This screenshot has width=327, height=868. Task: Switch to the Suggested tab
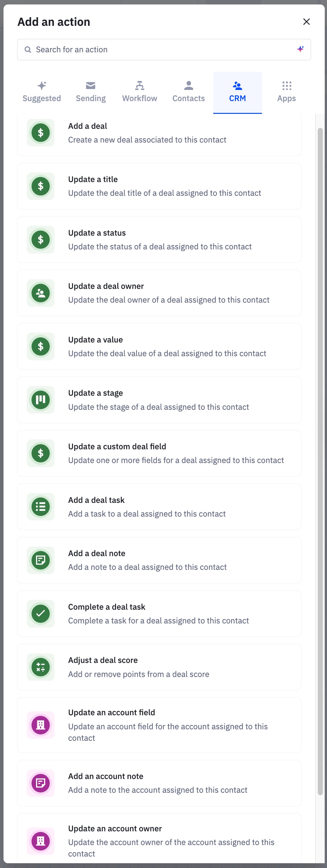click(x=41, y=91)
